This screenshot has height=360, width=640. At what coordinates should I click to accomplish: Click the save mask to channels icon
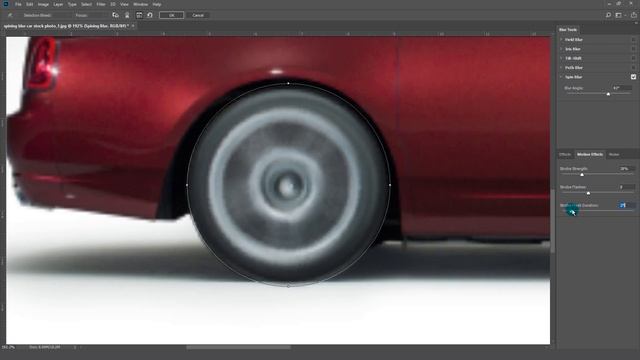116,15
